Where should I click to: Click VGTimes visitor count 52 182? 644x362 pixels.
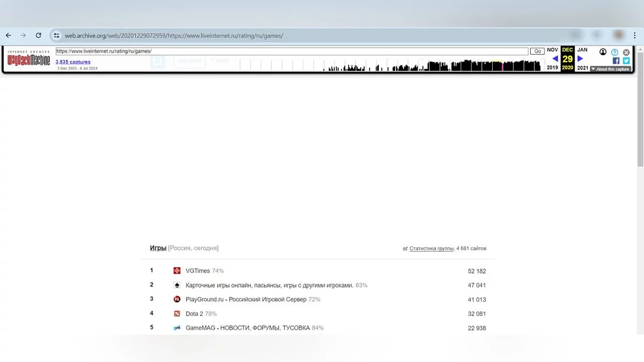(x=477, y=271)
